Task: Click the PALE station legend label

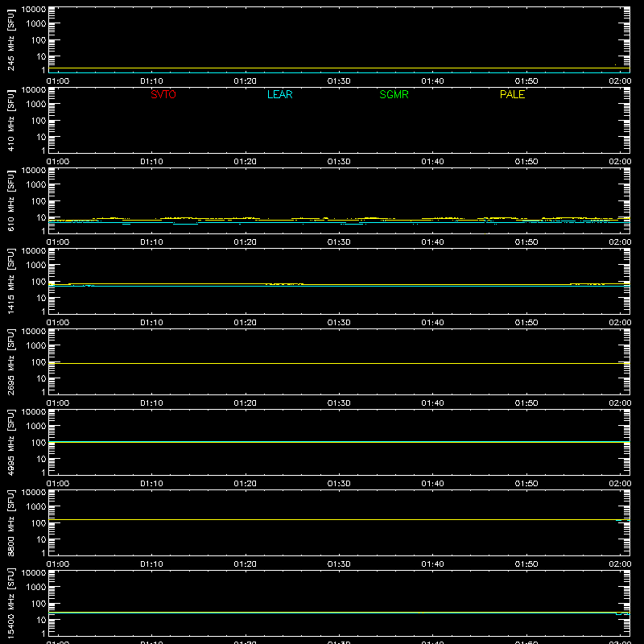Action: (512, 94)
